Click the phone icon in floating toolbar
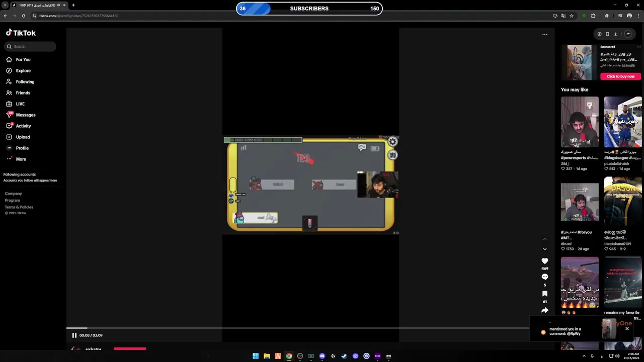Screen dimensions: 644x362 [x=607, y=34]
